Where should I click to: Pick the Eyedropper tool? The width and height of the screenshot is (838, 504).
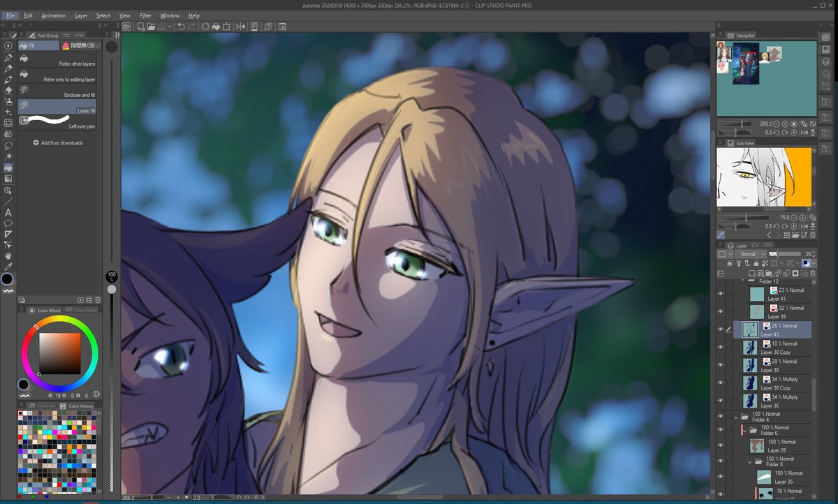[x=8, y=267]
